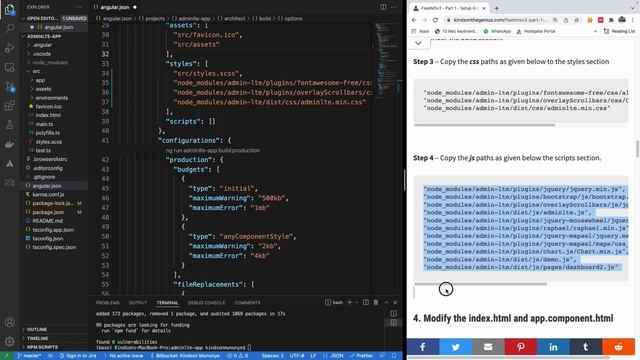Open Run and Debug view

[x=9, y=47]
